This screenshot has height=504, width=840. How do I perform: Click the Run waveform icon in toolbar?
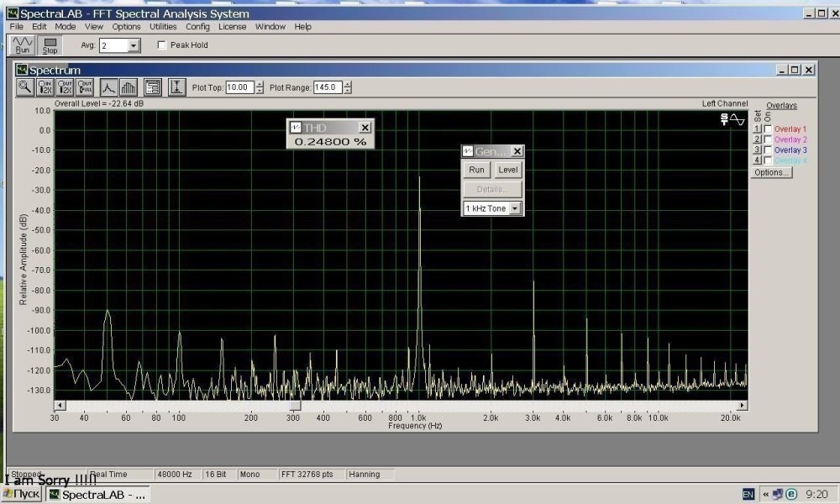click(x=22, y=45)
